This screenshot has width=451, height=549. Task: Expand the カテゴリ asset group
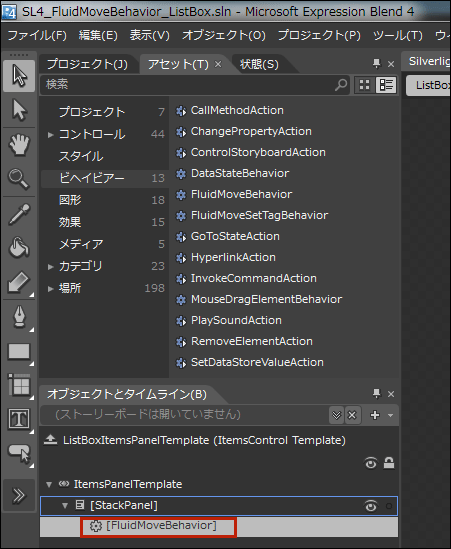[x=50, y=267]
